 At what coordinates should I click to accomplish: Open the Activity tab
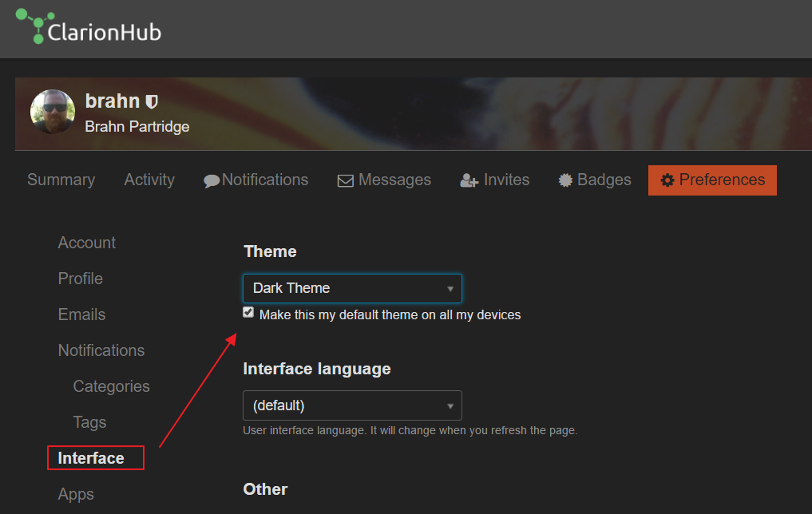[149, 180]
